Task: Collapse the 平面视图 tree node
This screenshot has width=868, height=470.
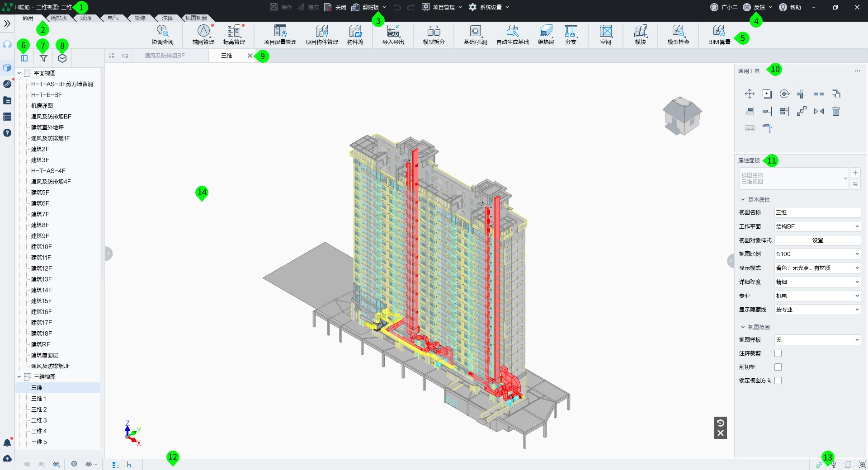Action: (x=19, y=73)
